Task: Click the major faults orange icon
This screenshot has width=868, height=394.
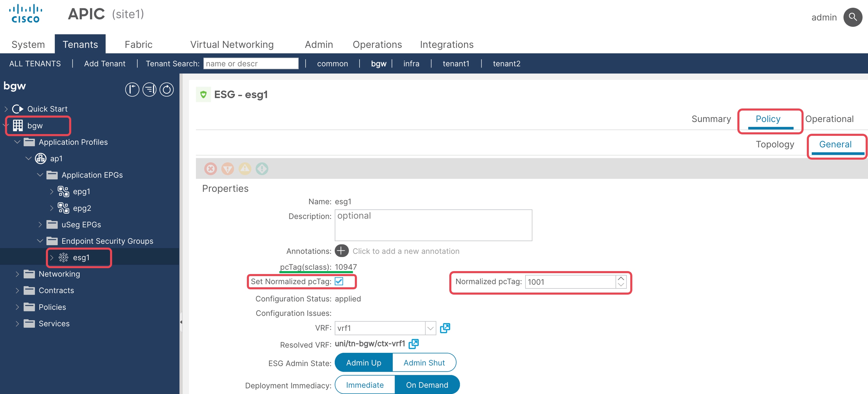Action: [x=228, y=168]
